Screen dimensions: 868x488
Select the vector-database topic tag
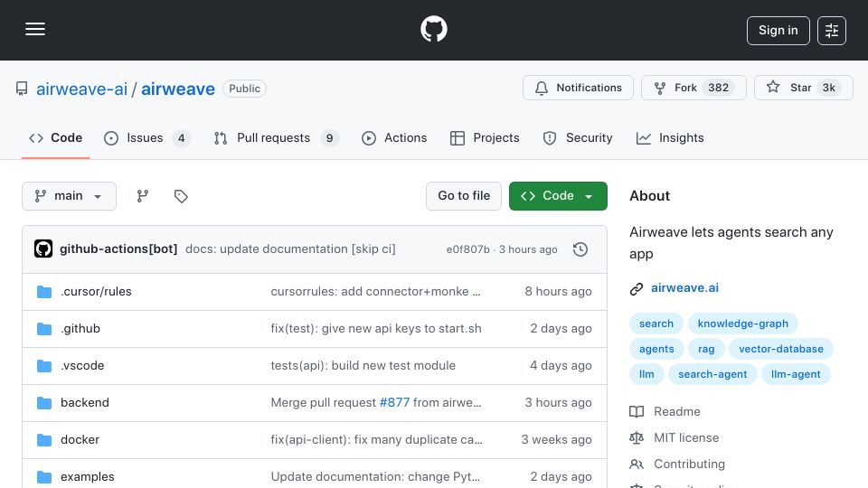(x=781, y=349)
